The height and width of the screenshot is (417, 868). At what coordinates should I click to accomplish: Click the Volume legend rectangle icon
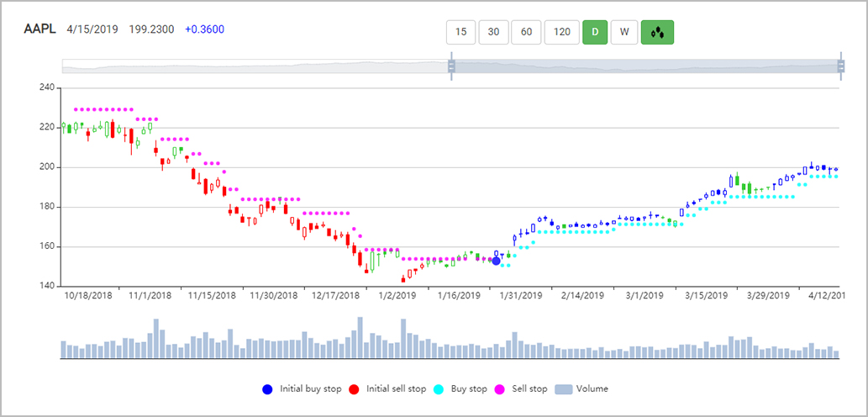click(564, 389)
